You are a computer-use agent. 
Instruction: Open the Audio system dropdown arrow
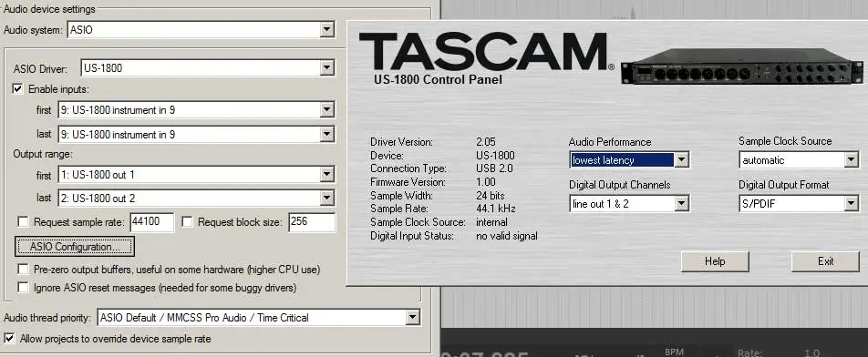327,30
